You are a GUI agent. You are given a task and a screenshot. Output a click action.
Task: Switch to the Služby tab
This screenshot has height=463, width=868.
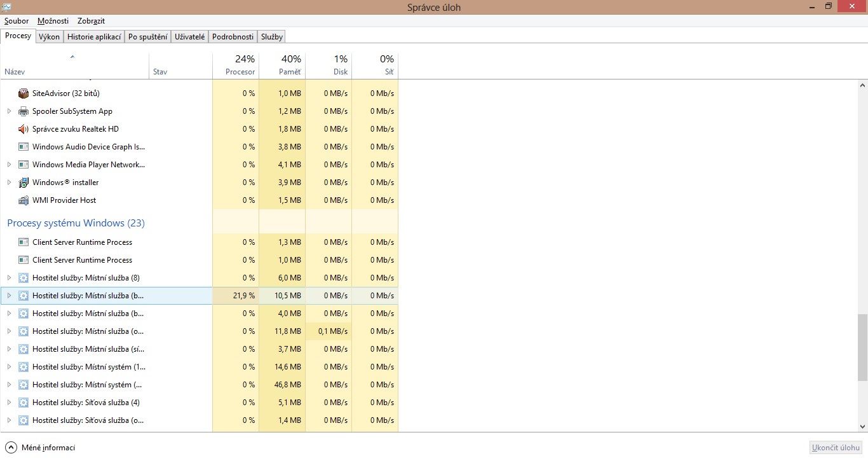pyautogui.click(x=271, y=37)
